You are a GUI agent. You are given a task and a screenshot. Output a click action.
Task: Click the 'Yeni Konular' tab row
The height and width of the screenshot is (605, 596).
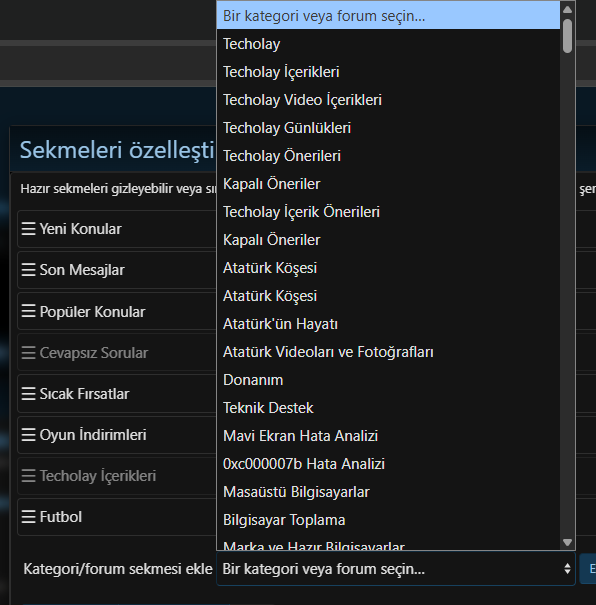[x=116, y=229]
